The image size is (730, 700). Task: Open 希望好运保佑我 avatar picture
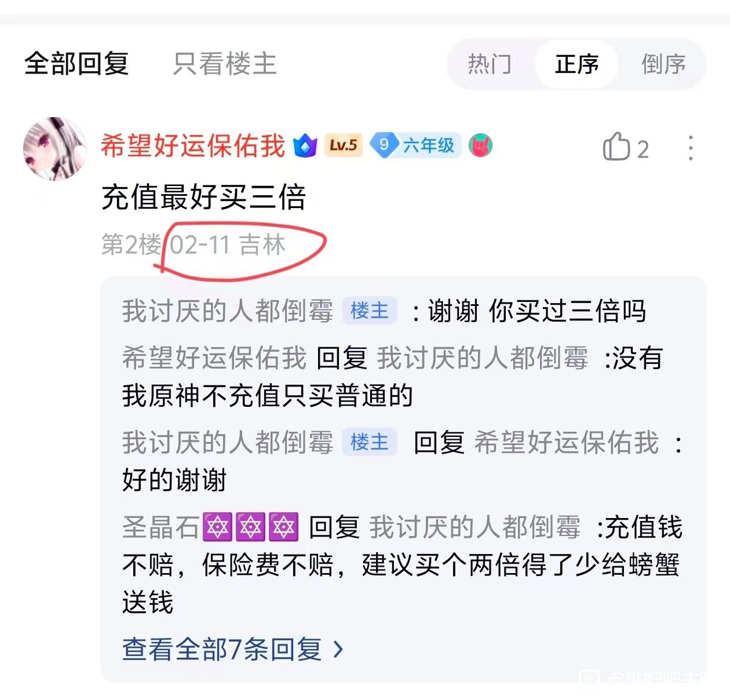tap(54, 149)
